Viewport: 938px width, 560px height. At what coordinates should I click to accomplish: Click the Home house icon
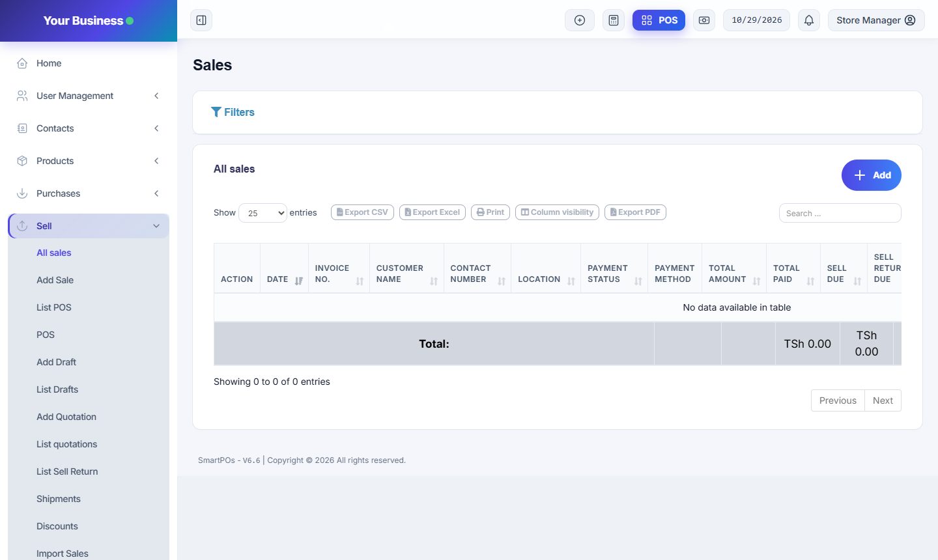tap(22, 63)
